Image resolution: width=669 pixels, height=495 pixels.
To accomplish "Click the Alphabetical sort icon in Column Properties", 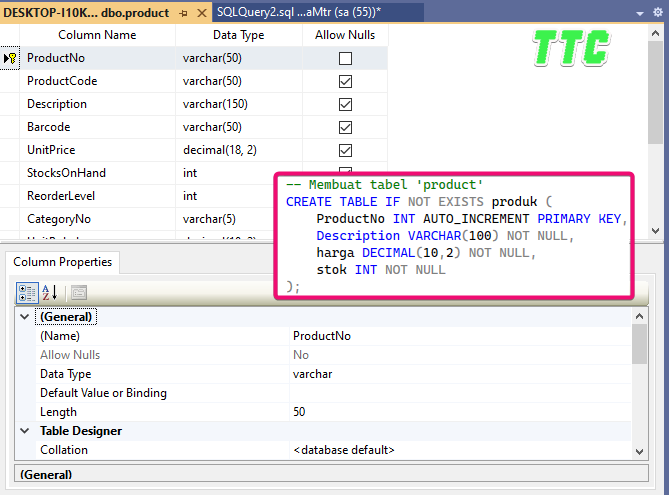I will click(x=50, y=293).
